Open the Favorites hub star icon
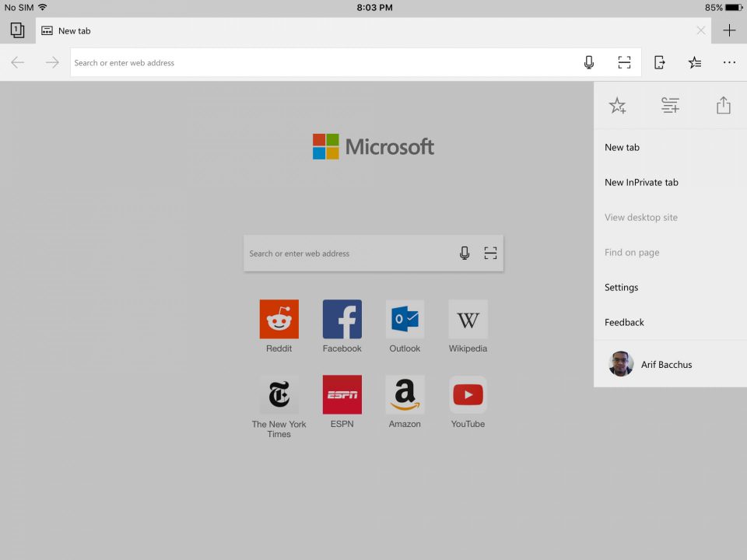This screenshot has width=747, height=560. (x=695, y=62)
